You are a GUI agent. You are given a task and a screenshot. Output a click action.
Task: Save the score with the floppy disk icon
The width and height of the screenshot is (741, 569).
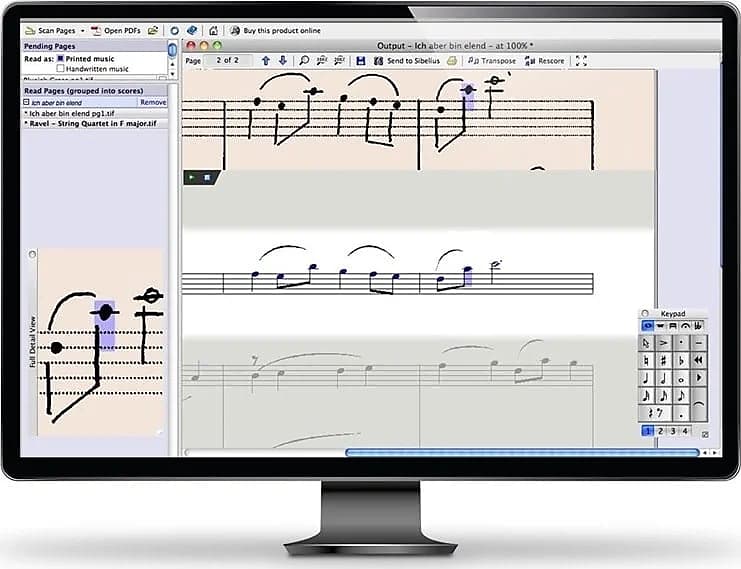point(361,60)
